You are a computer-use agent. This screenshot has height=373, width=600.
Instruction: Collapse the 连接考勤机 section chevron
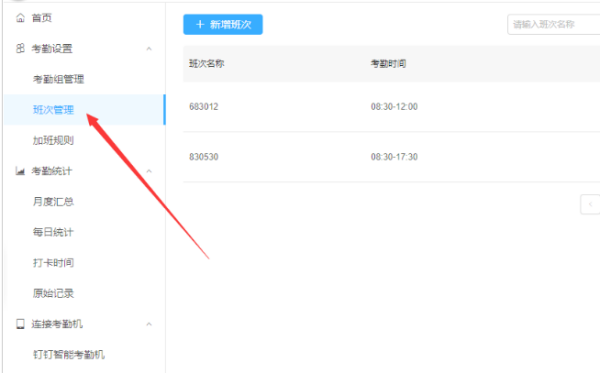(149, 324)
